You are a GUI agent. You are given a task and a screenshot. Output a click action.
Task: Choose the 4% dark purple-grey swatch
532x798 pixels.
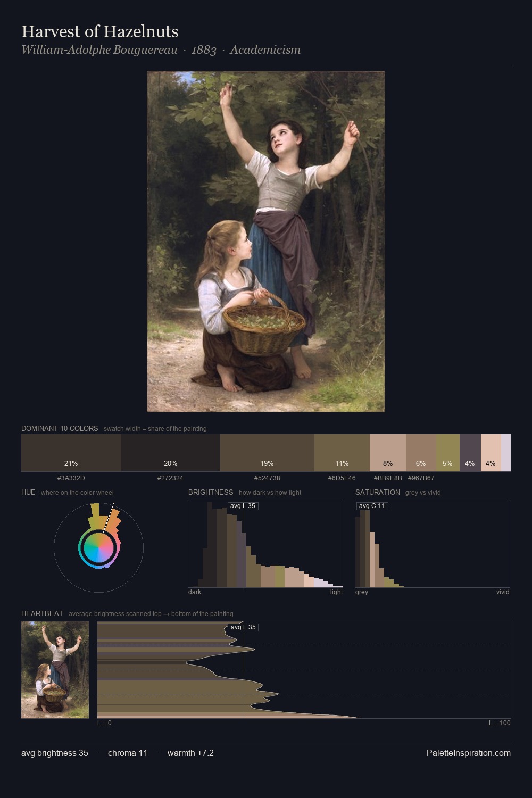point(470,453)
